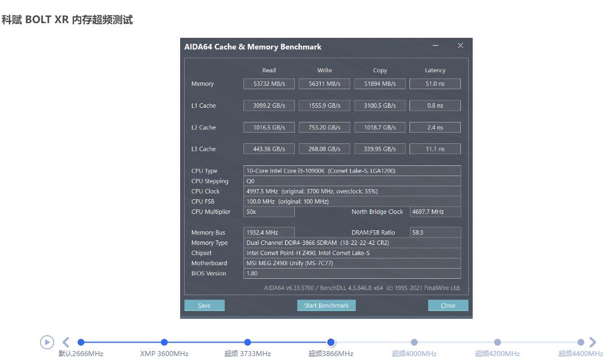Click Motherboard field MSI MEG Z490I Unify
615x364 pixels.
coord(352,263)
